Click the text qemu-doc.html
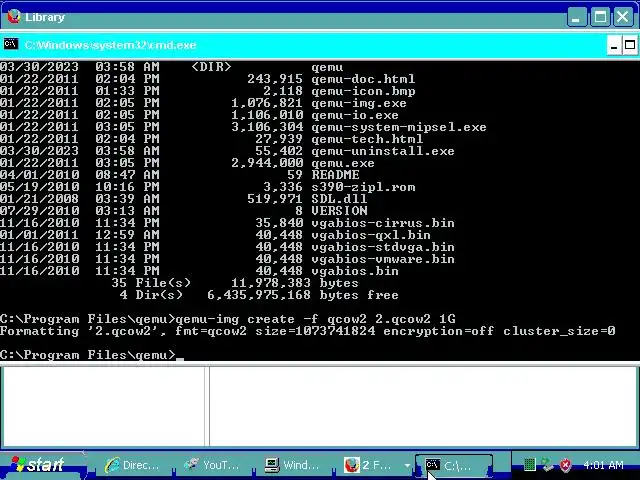The height and width of the screenshot is (480, 640). click(363, 79)
